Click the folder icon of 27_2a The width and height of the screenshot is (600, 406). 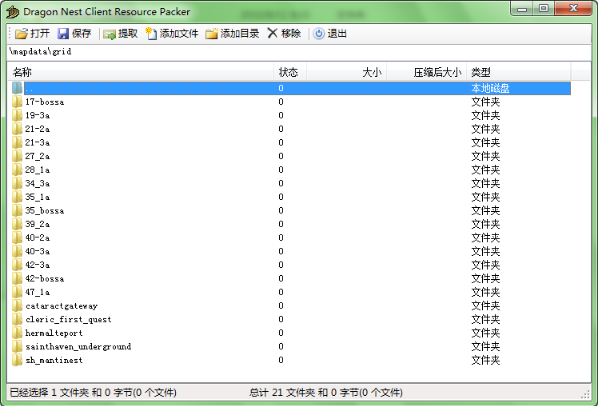pyautogui.click(x=17, y=156)
